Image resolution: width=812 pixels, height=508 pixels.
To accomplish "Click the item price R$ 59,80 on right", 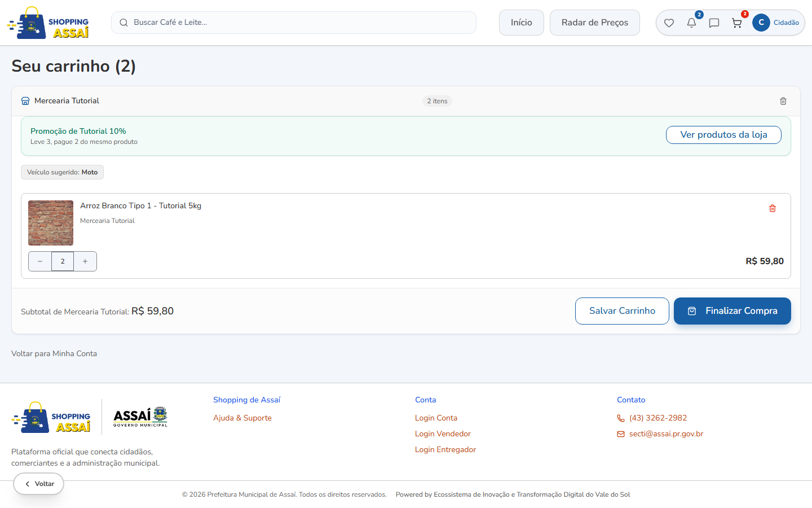I will coord(765,261).
